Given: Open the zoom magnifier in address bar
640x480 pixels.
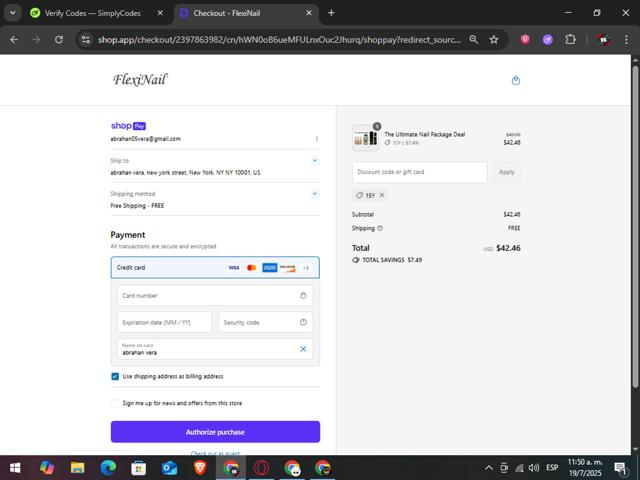Looking at the screenshot, I should pos(473,40).
